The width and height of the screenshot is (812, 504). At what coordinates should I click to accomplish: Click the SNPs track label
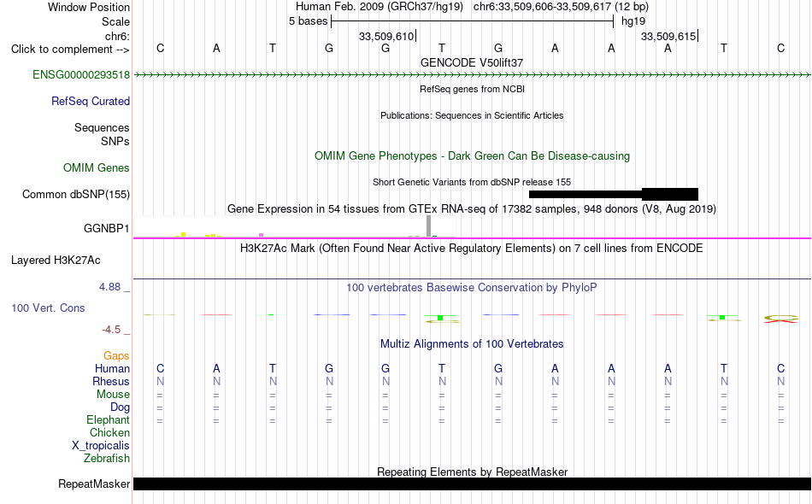pos(115,141)
